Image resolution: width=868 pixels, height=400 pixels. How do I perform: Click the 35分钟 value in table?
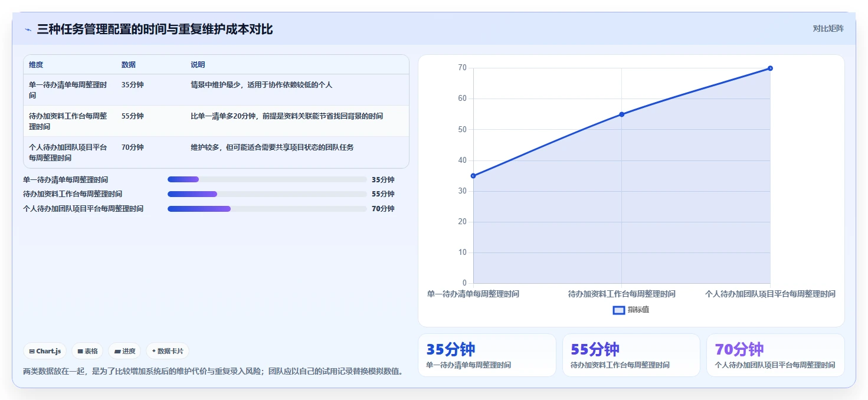click(133, 85)
